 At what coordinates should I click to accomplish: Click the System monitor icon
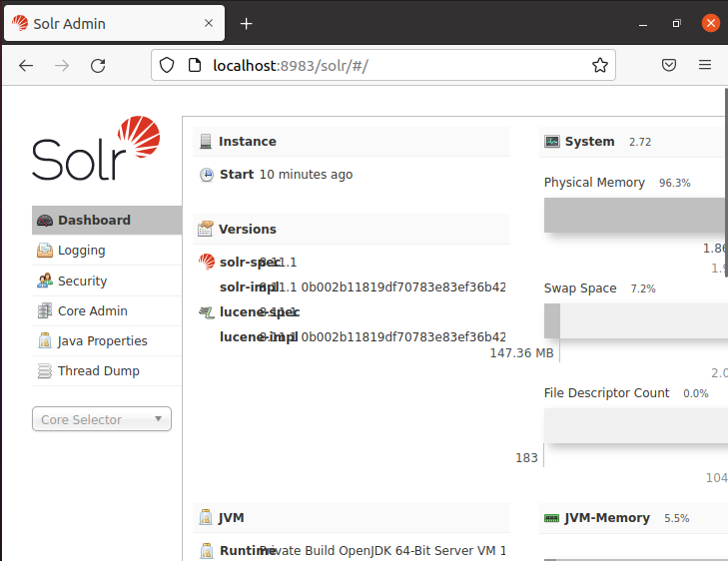pyautogui.click(x=552, y=141)
